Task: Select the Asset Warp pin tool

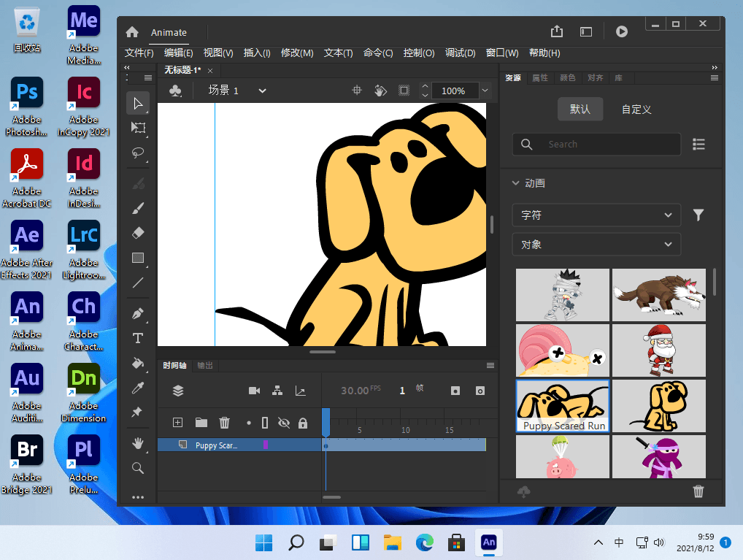Action: tap(138, 412)
